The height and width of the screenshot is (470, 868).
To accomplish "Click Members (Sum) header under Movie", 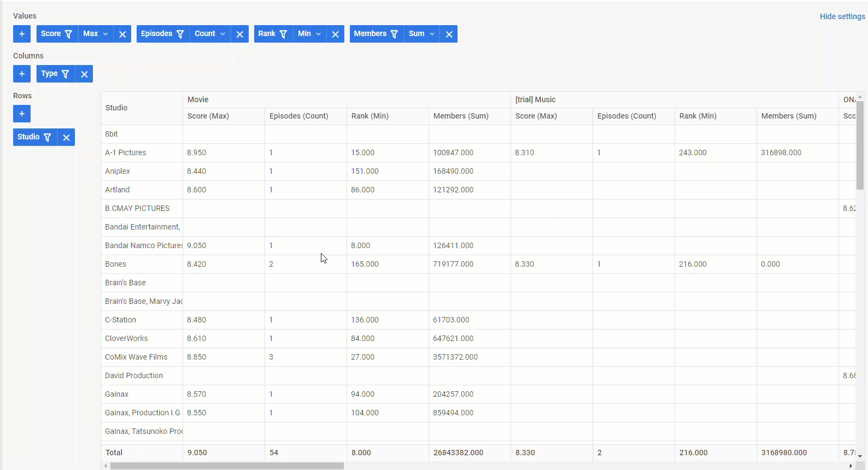I will pos(470,116).
